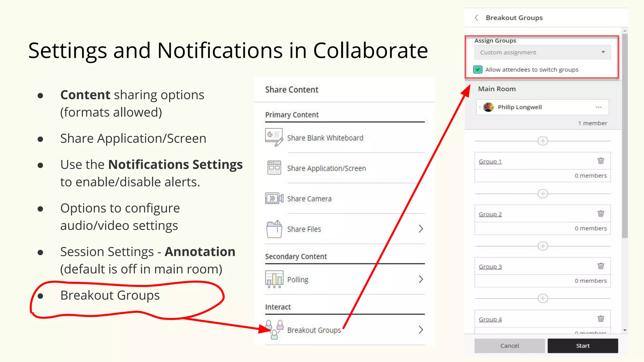The image size is (644, 362).
Task: Click the Main Room heading
Action: tap(497, 89)
